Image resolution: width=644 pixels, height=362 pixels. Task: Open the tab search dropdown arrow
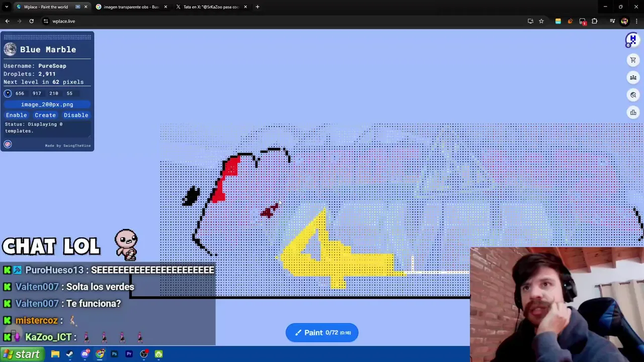(7, 7)
